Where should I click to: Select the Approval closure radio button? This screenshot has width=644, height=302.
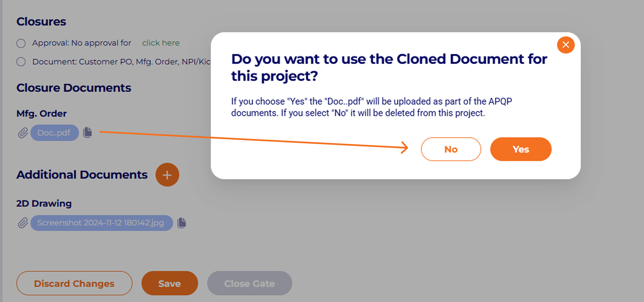click(x=21, y=43)
